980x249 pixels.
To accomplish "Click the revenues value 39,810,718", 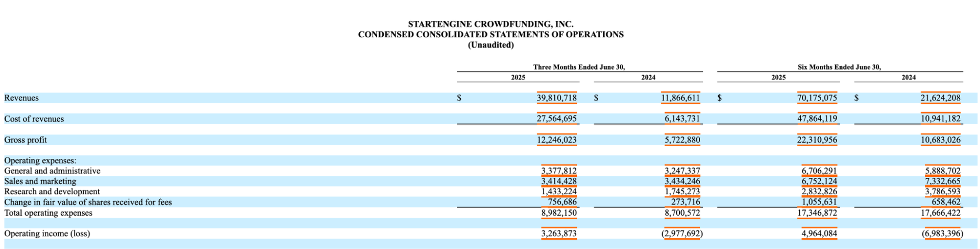I will (x=556, y=98).
